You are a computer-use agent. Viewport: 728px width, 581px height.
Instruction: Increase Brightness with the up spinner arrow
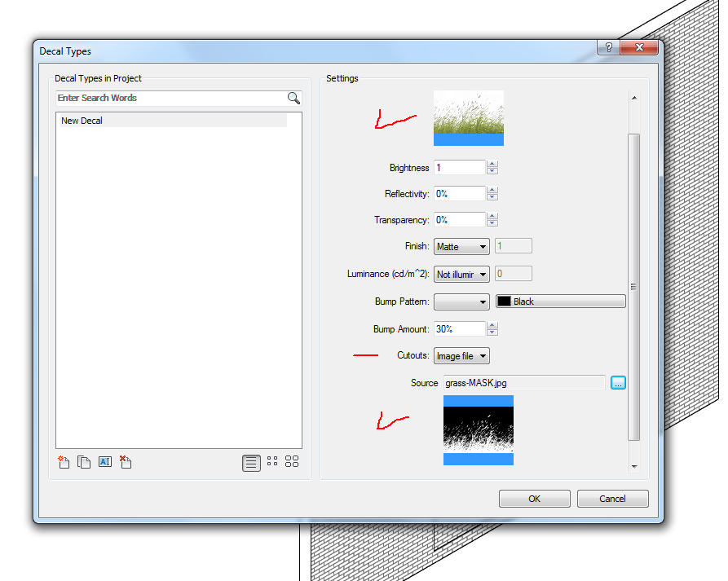coord(492,164)
